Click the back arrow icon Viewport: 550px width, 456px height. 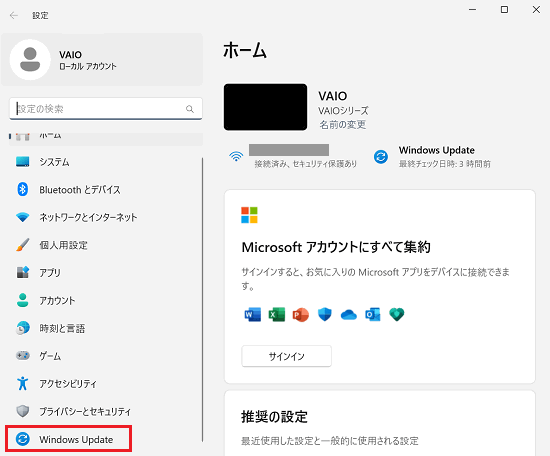pyautogui.click(x=14, y=15)
